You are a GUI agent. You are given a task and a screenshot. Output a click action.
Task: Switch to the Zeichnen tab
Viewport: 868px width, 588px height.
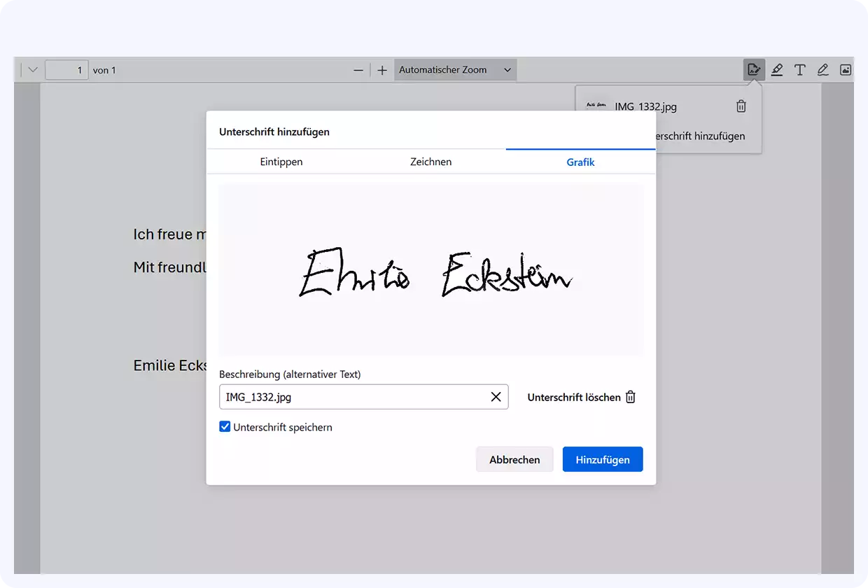tap(430, 161)
